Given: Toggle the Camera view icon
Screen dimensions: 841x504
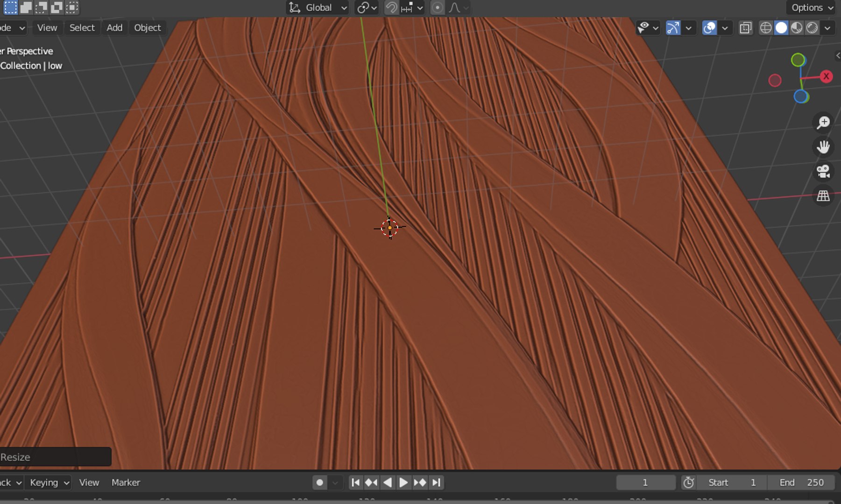Looking at the screenshot, I should 823,171.
